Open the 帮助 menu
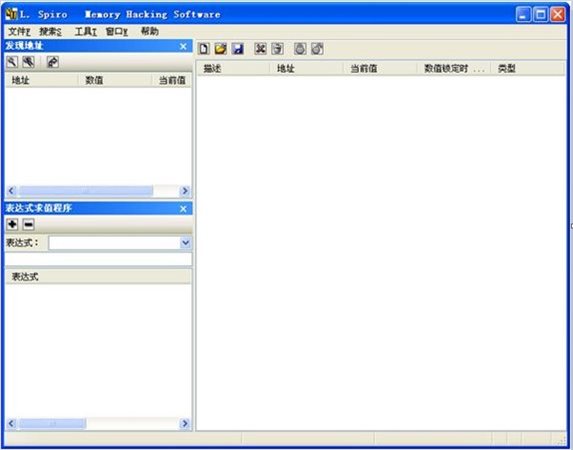Screen dimensions: 573x450 click(x=150, y=31)
